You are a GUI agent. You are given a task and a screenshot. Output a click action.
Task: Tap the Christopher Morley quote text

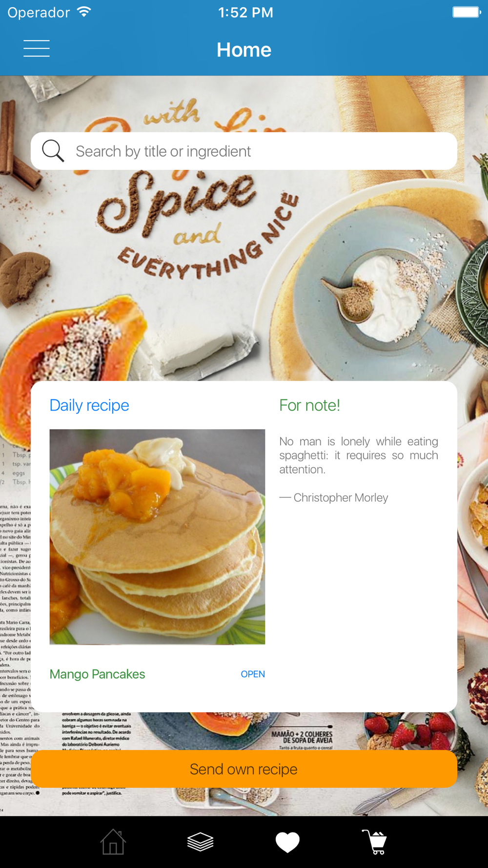pyautogui.click(x=359, y=455)
